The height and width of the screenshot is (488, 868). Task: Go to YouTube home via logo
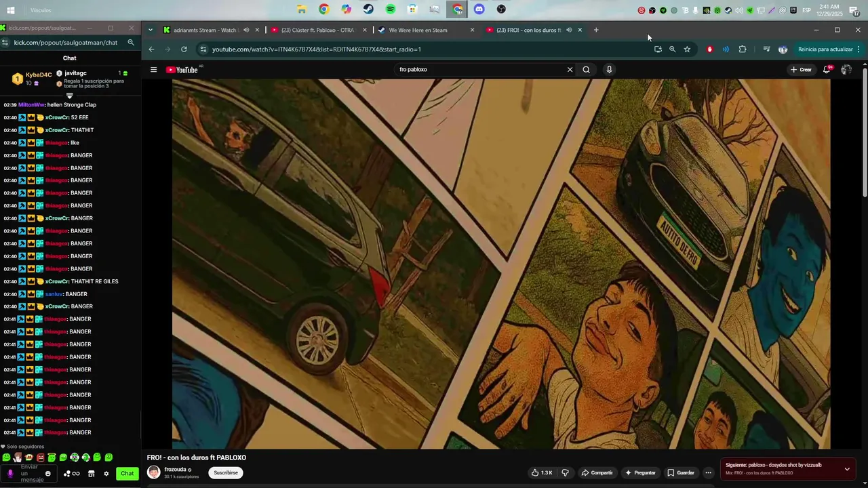(182, 70)
